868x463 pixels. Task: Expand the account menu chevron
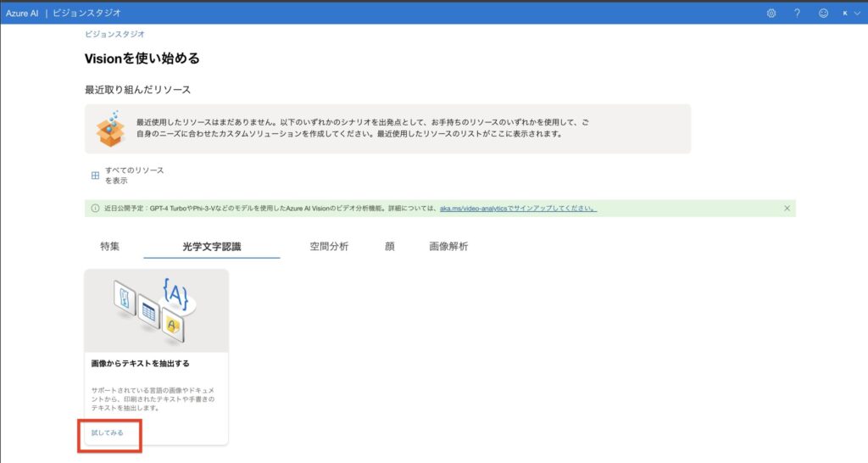857,14
